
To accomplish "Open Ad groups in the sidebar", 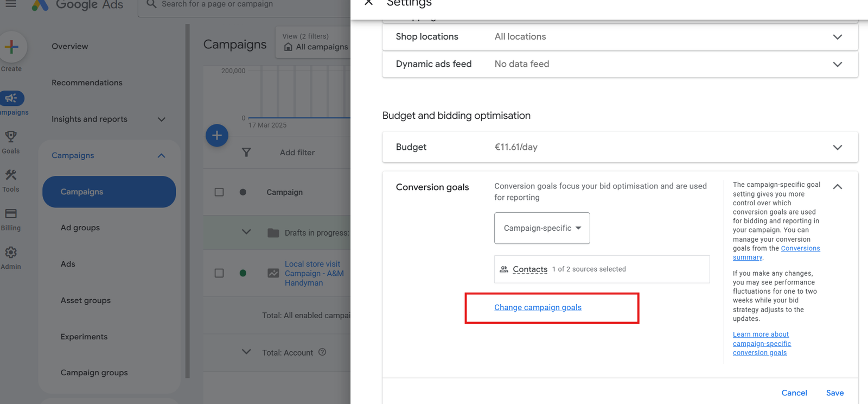I will [80, 228].
